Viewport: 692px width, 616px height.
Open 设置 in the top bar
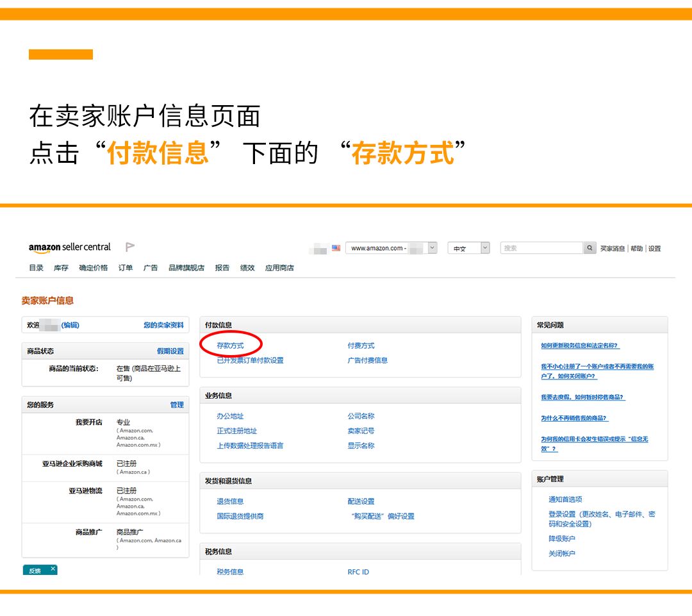point(654,249)
